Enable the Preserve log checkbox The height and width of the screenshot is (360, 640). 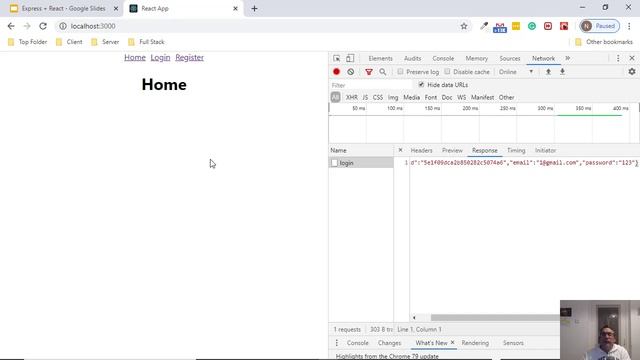[x=400, y=71]
